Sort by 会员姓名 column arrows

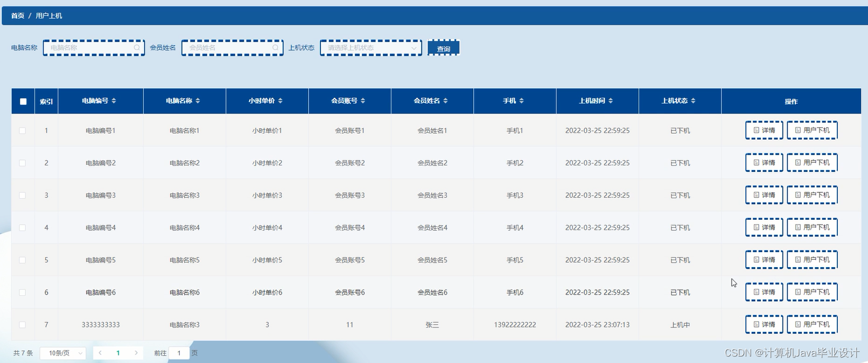[445, 101]
